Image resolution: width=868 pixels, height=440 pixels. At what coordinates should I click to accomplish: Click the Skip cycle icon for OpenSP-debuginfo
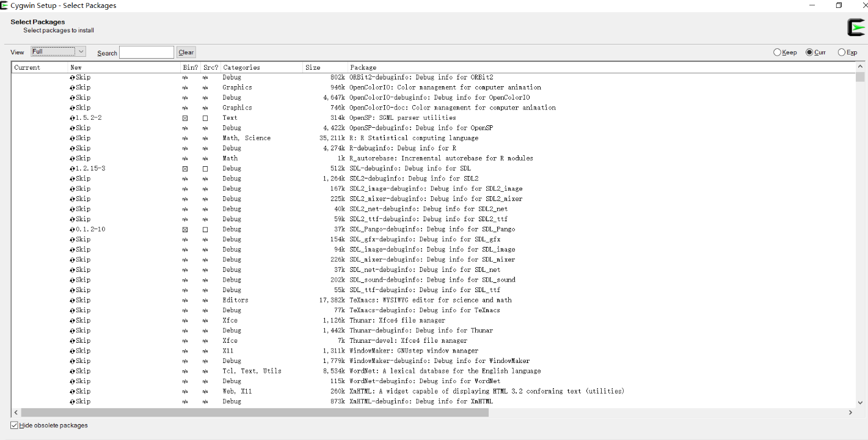(x=73, y=128)
